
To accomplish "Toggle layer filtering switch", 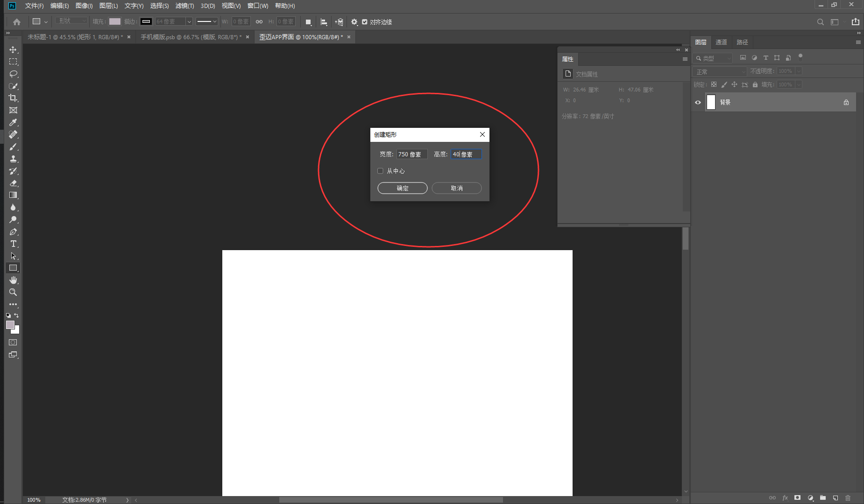I will 800,57.
